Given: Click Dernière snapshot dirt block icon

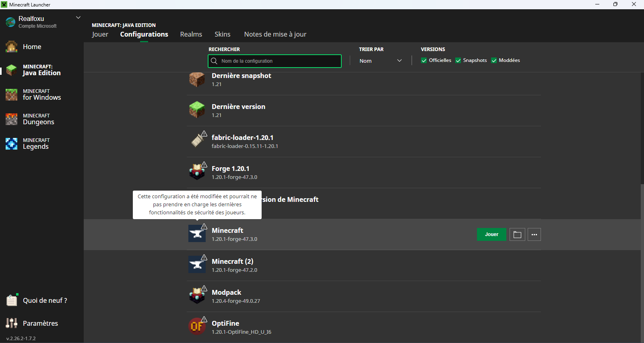Looking at the screenshot, I should point(197,79).
